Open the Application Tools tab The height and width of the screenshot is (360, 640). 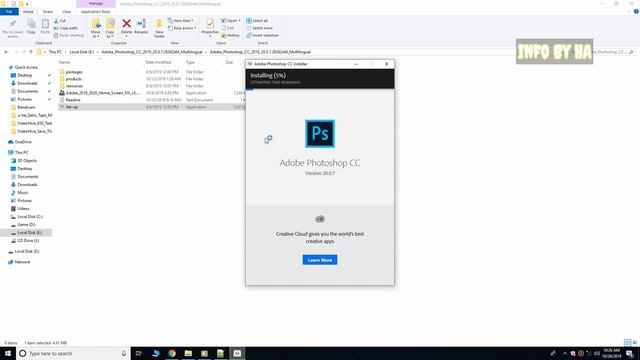(96, 11)
